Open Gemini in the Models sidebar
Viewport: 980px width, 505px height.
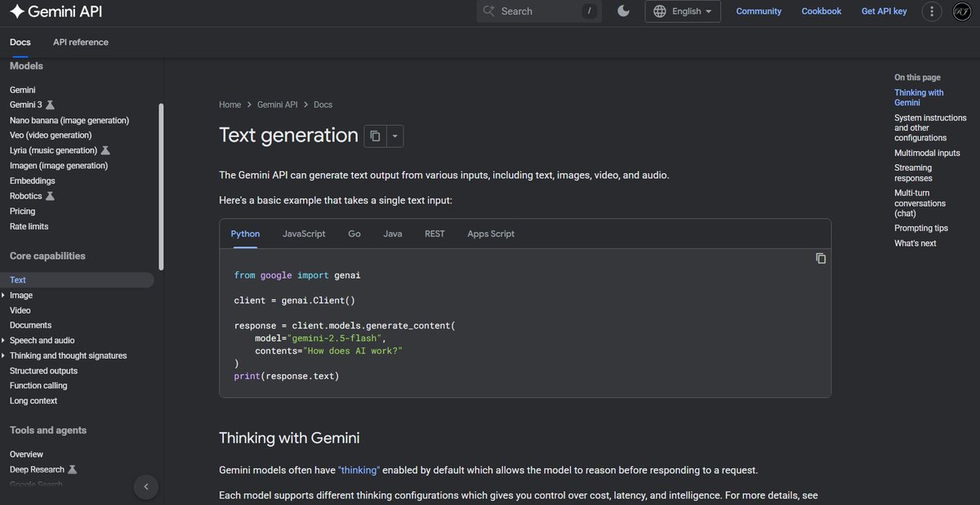(23, 90)
